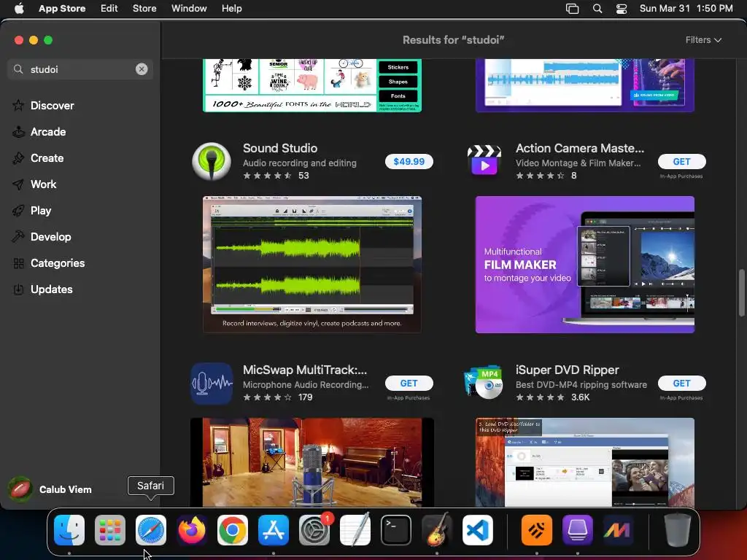Open the Store menu
Viewport: 747px width, 560px height.
[144, 8]
